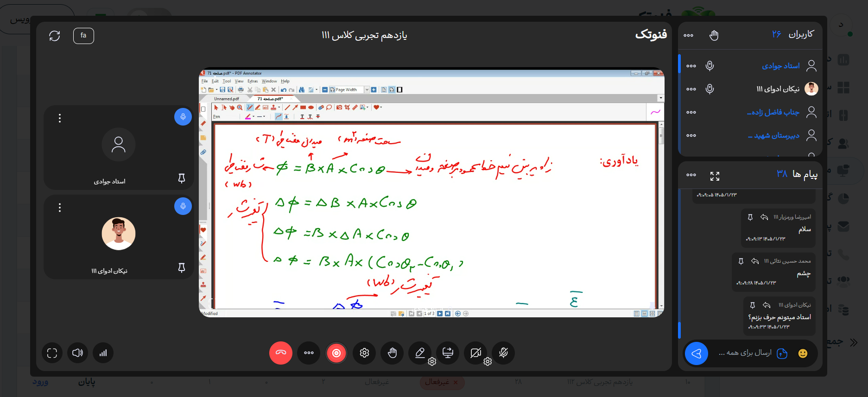Raise hand using the bottom bar button

tap(392, 353)
